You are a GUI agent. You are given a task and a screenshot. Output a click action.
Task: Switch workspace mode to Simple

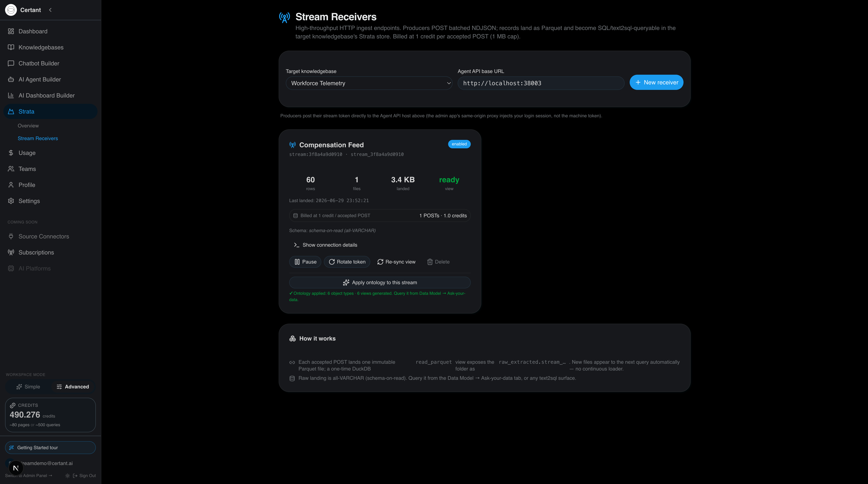[28, 387]
